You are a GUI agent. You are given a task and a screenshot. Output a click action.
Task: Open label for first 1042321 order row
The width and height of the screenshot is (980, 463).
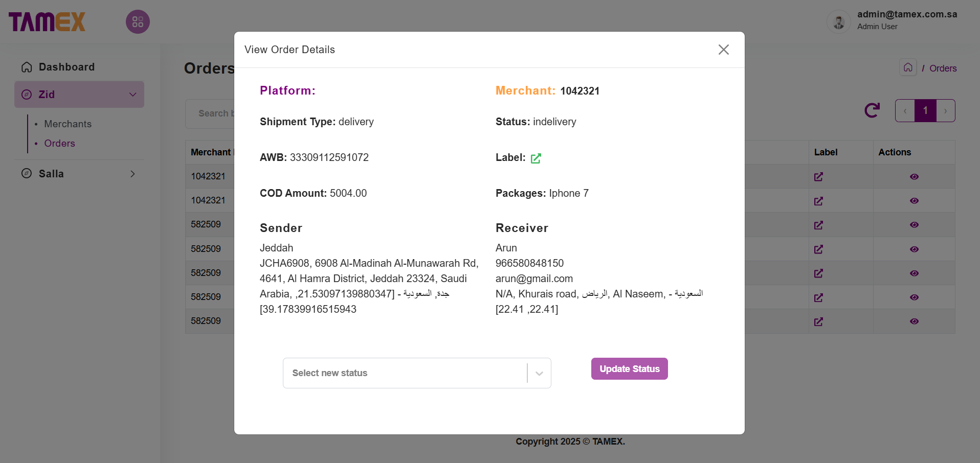coord(818,177)
